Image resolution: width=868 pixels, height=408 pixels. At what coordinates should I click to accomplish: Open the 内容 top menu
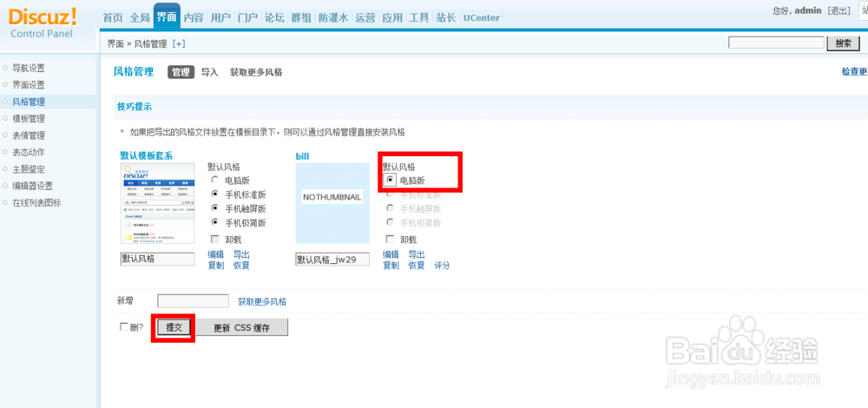point(194,17)
